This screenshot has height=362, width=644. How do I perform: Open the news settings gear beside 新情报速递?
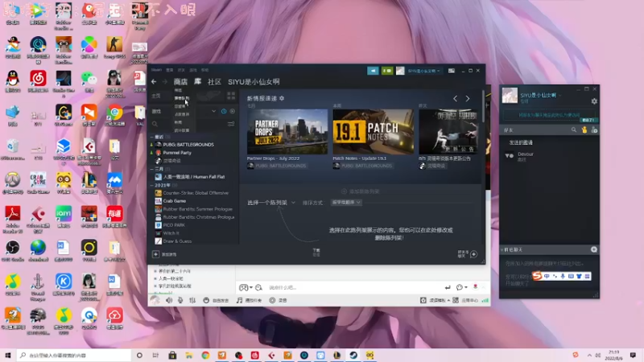(282, 98)
